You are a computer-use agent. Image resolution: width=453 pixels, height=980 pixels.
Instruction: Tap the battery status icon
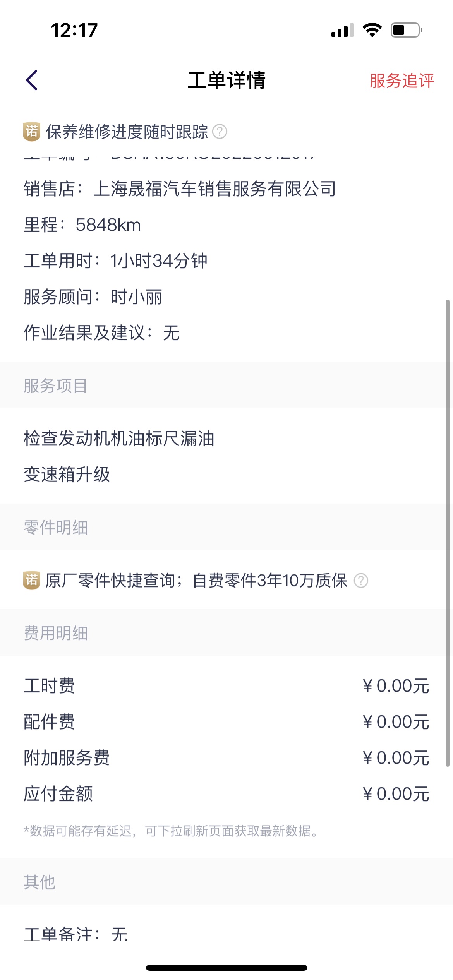click(406, 30)
